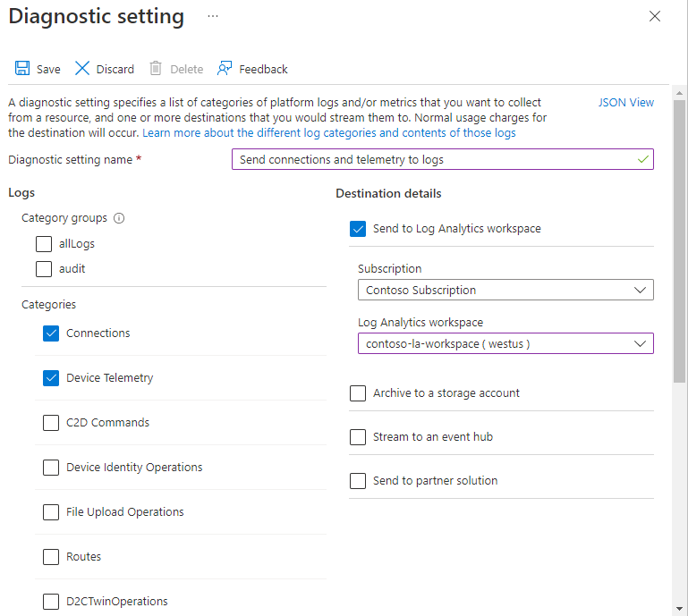The height and width of the screenshot is (616, 688).
Task: Click the Feedback person icon
Action: (x=225, y=69)
